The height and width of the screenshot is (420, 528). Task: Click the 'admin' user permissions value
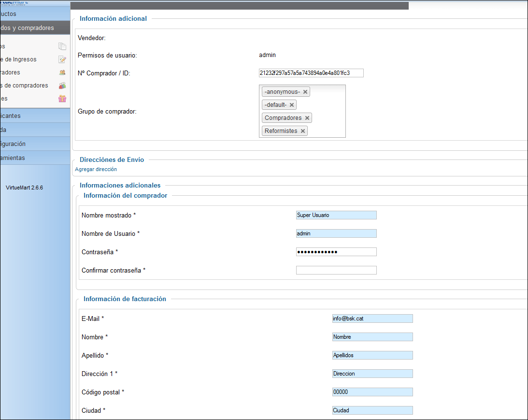[267, 55]
